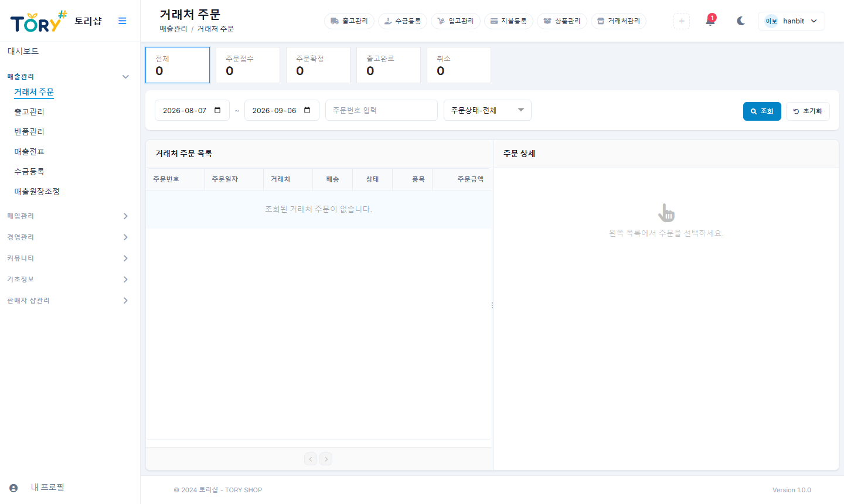
Task: Click the start date field 2026-08-07
Action: pos(192,110)
